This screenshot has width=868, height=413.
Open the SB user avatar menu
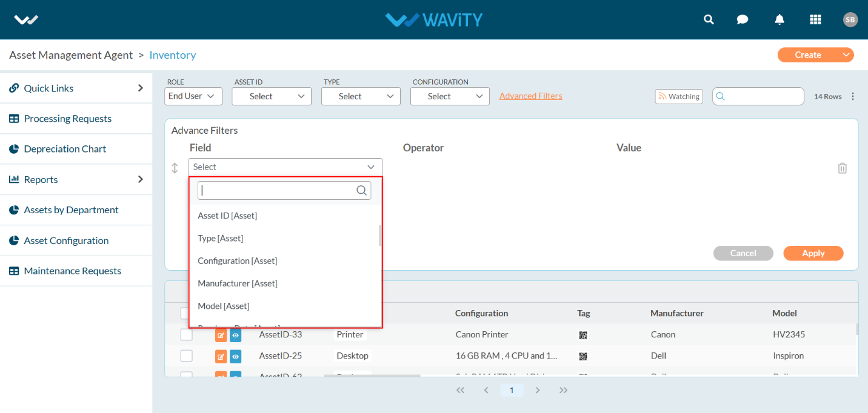(850, 19)
